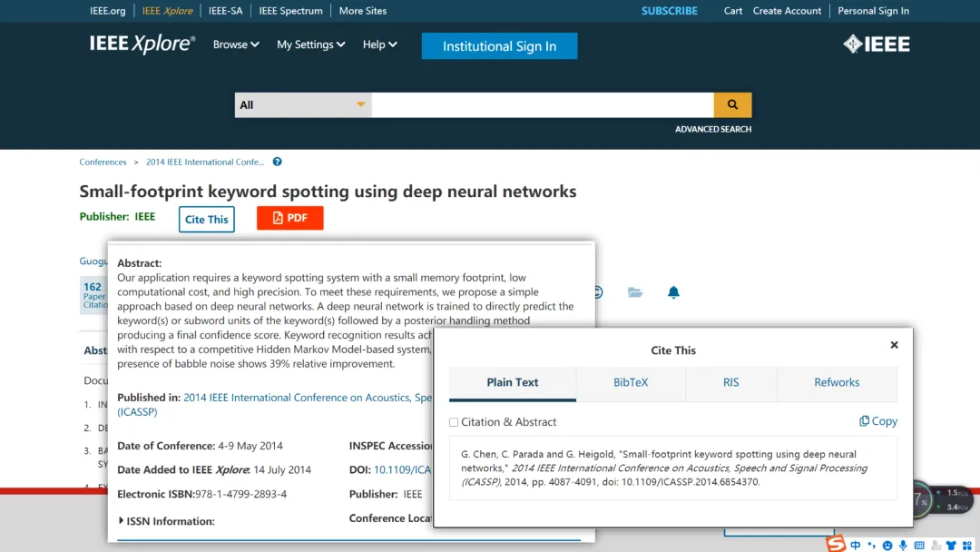Expand the ISSN Information section
This screenshot has height=552, width=980.
tap(166, 521)
